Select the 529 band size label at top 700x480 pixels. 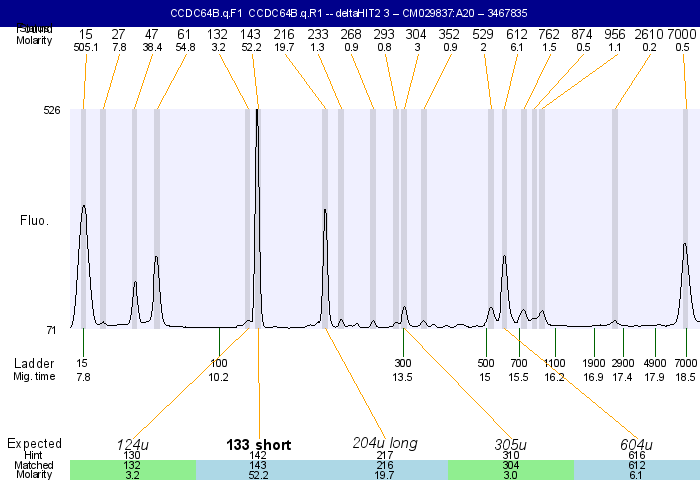pyautogui.click(x=484, y=34)
